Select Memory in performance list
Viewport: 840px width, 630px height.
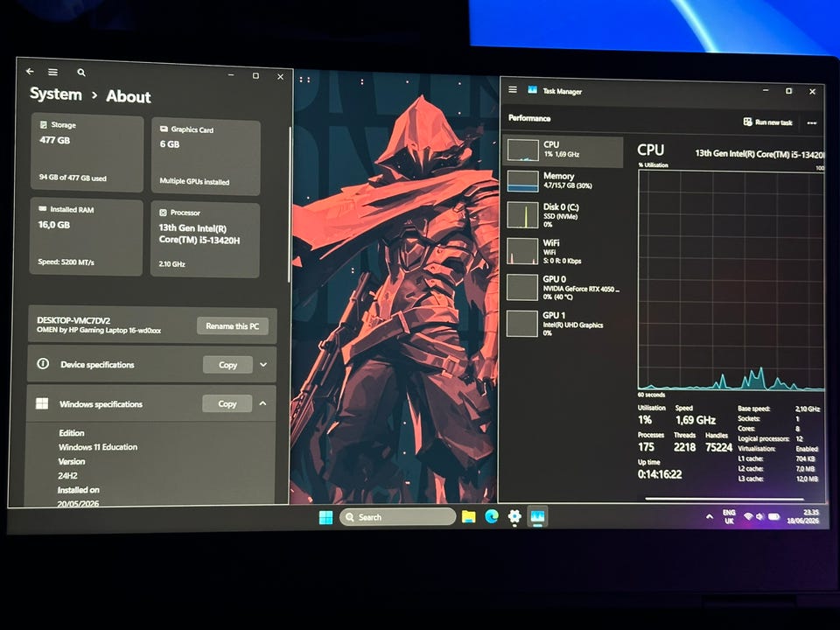click(x=564, y=180)
